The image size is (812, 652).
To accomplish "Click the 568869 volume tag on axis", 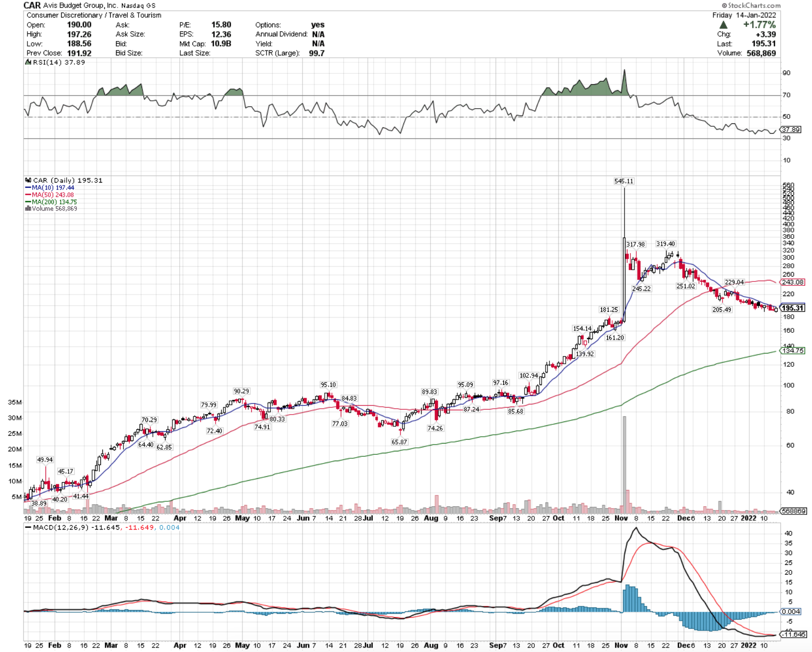I will [793, 511].
